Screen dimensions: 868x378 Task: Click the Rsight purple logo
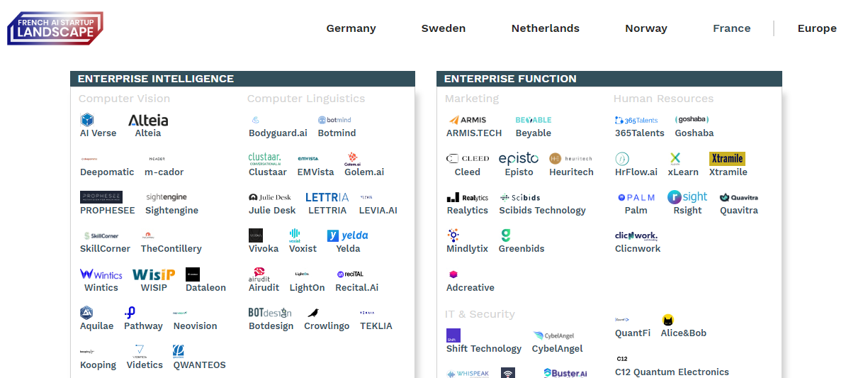687,197
